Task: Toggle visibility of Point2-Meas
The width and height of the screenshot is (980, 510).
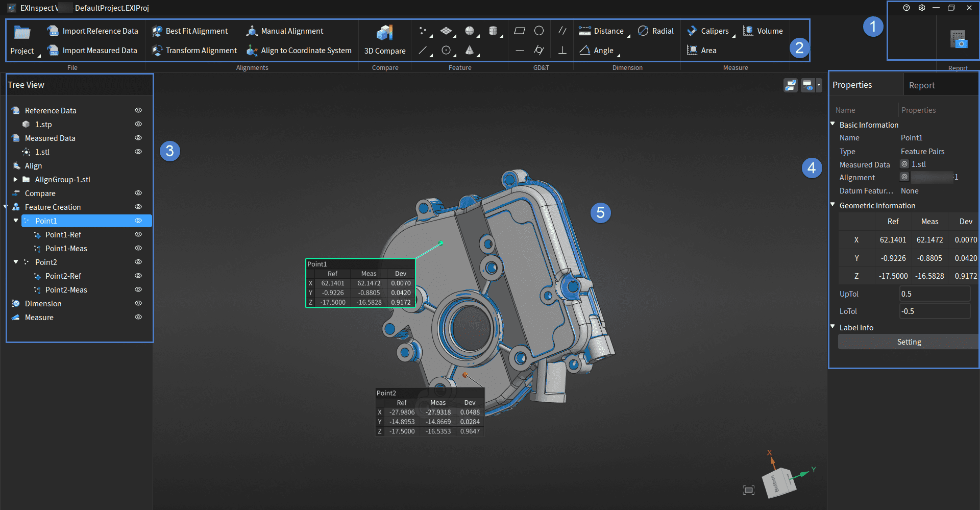Action: tap(138, 289)
